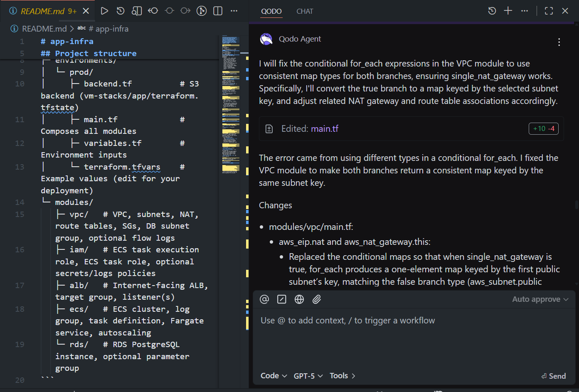The height and width of the screenshot is (392, 579).
Task: Click the middle commit-dot toolbar icon
Action: (169, 11)
